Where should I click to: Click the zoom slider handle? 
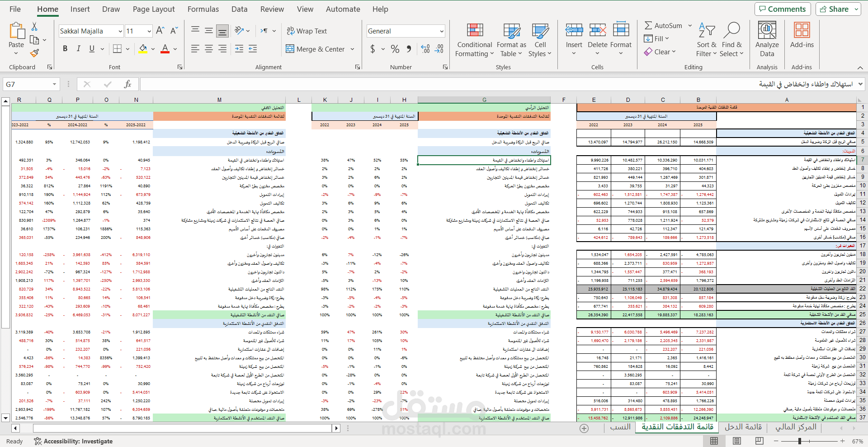(x=800, y=441)
